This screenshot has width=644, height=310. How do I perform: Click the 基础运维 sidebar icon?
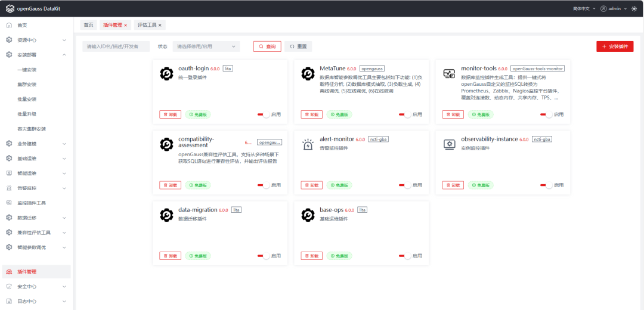click(9, 159)
